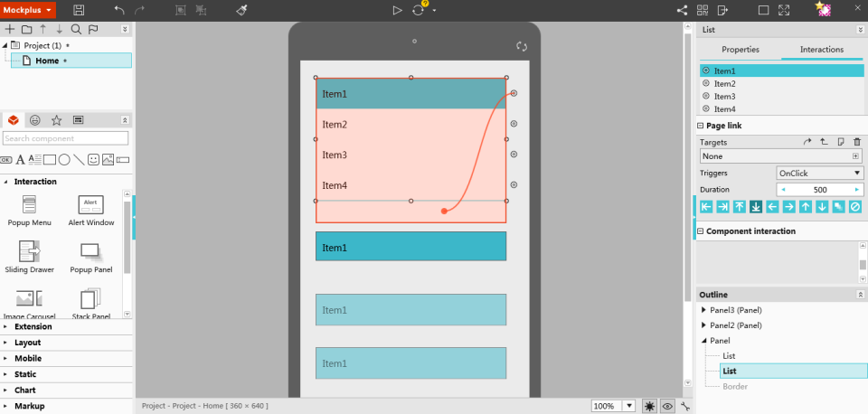
Task: Preview the prototype with play button
Action: click(397, 10)
